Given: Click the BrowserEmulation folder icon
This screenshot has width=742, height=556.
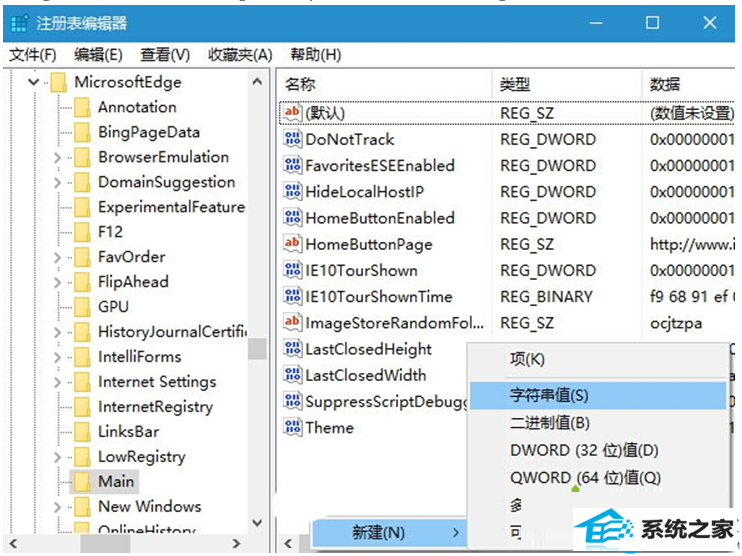Looking at the screenshot, I should click(82, 157).
